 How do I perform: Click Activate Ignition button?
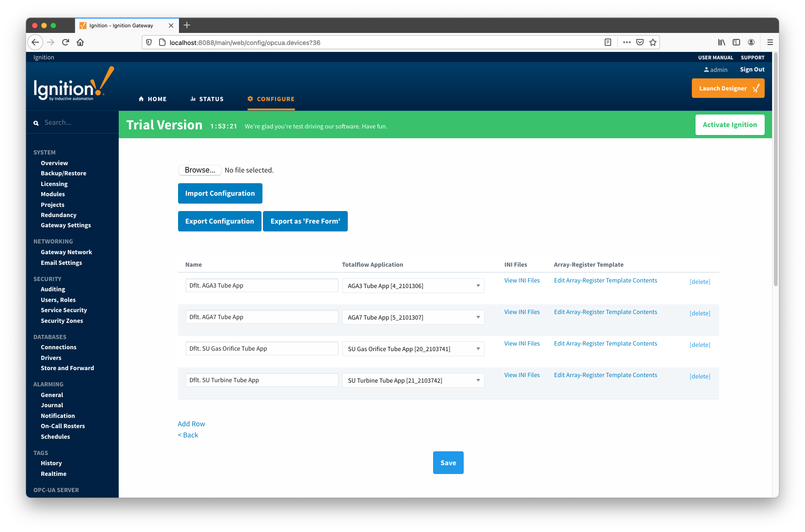[x=730, y=125]
